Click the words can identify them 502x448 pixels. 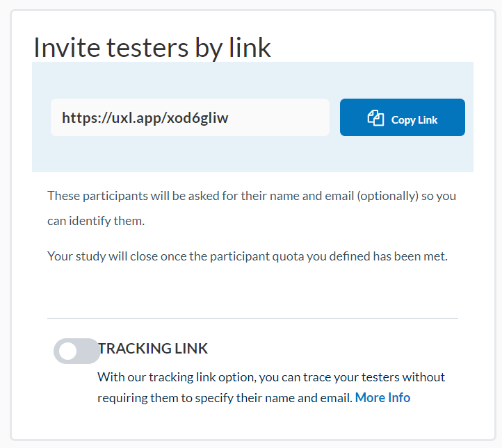(96, 221)
